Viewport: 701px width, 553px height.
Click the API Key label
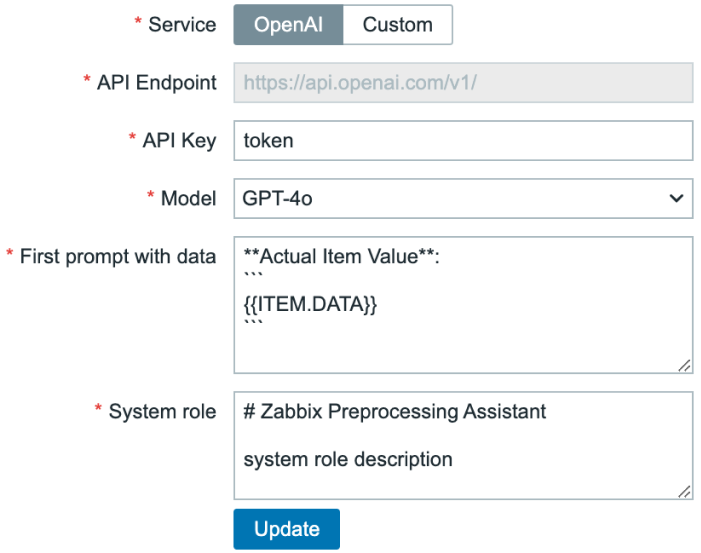click(179, 141)
